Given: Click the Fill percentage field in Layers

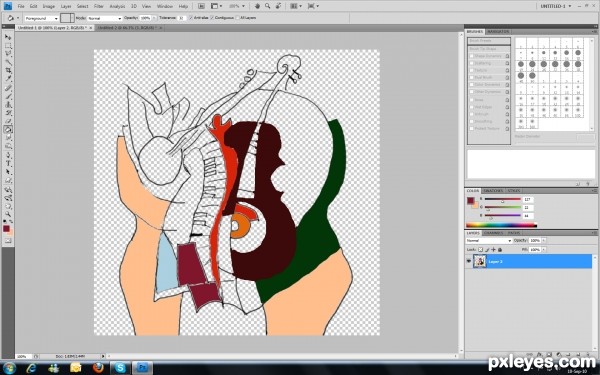Looking at the screenshot, I should pos(534,249).
